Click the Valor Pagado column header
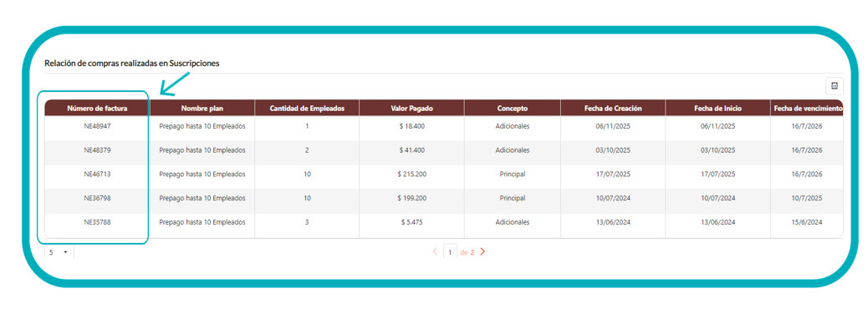The width and height of the screenshot is (868, 309). pyautogui.click(x=412, y=109)
